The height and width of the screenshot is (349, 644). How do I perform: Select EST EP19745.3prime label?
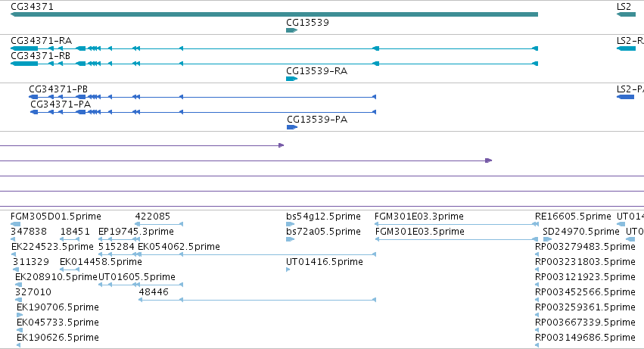click(x=136, y=232)
